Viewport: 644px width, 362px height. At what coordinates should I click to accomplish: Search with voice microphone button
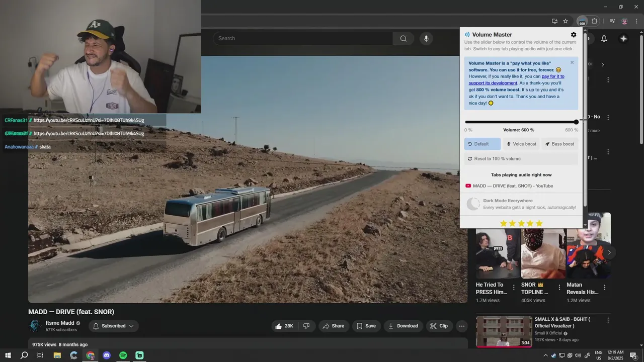(426, 38)
